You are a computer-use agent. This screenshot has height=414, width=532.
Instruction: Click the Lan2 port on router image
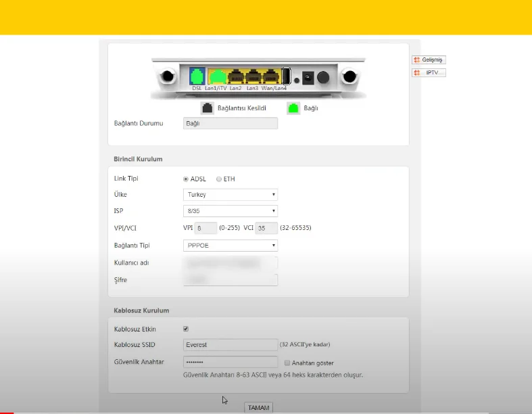tap(235, 76)
